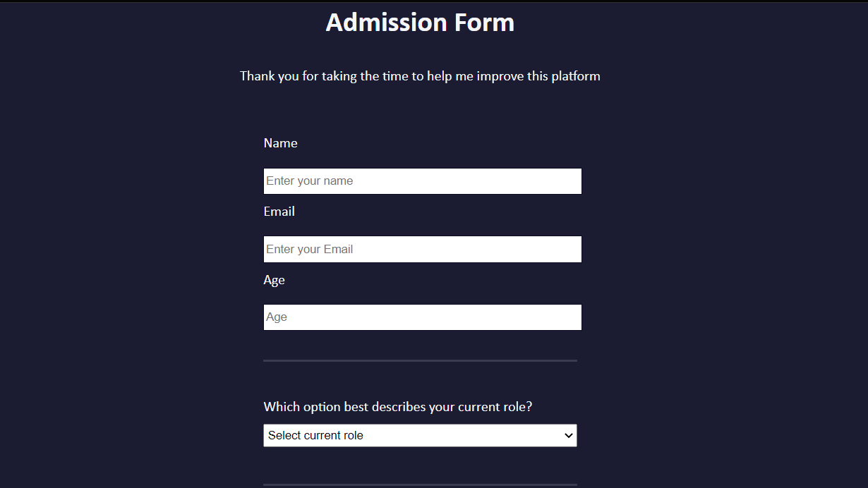
Task: Click the "Enter your Email" placeholder text
Action: pyautogui.click(x=309, y=250)
